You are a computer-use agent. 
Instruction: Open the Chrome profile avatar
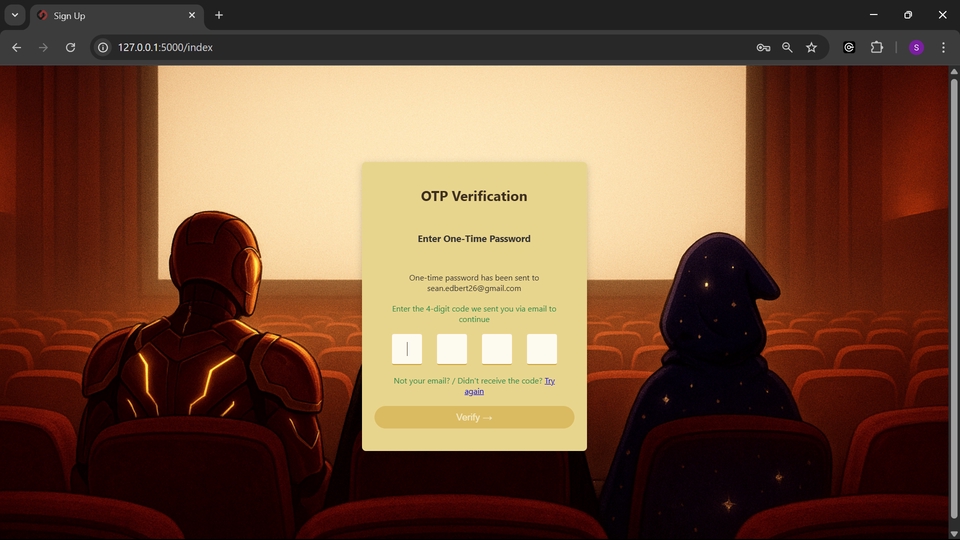click(x=916, y=47)
